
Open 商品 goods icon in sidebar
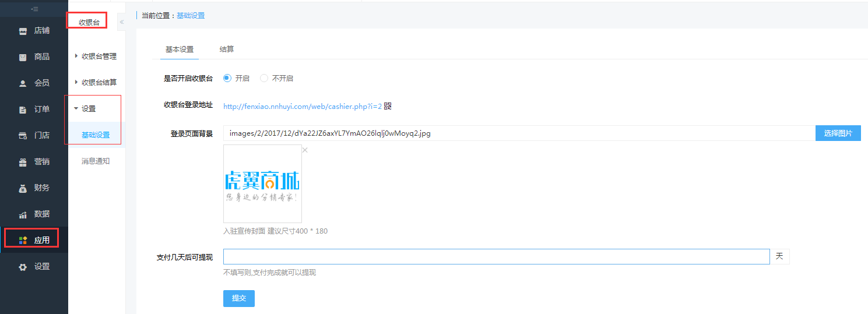pyautogui.click(x=23, y=57)
